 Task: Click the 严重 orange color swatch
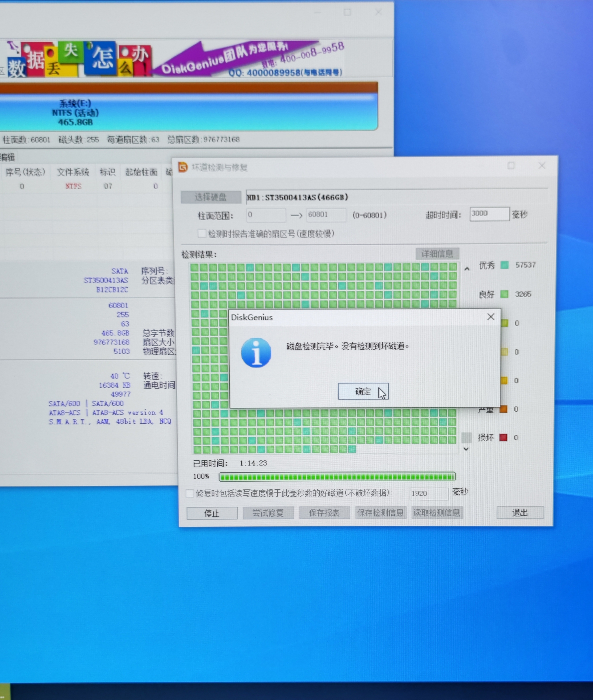503,409
